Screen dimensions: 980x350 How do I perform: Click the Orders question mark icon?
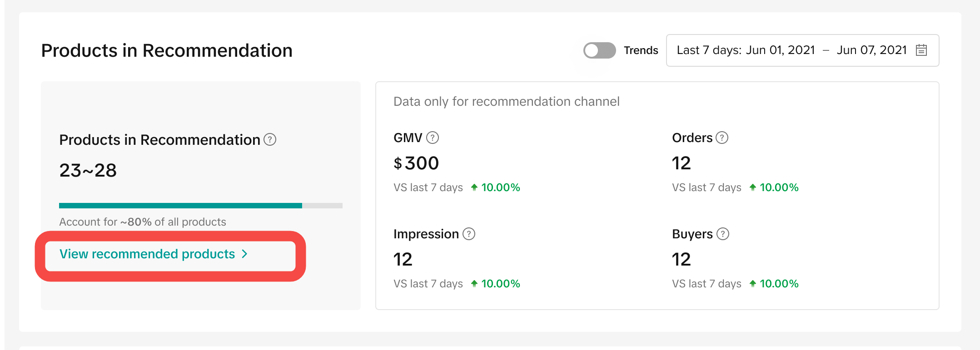(722, 138)
